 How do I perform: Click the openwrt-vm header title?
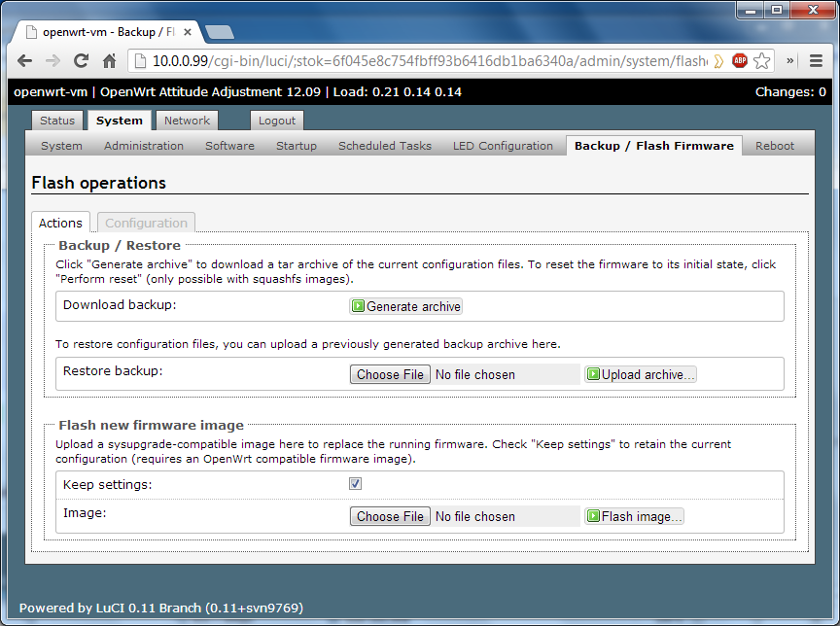(x=51, y=92)
